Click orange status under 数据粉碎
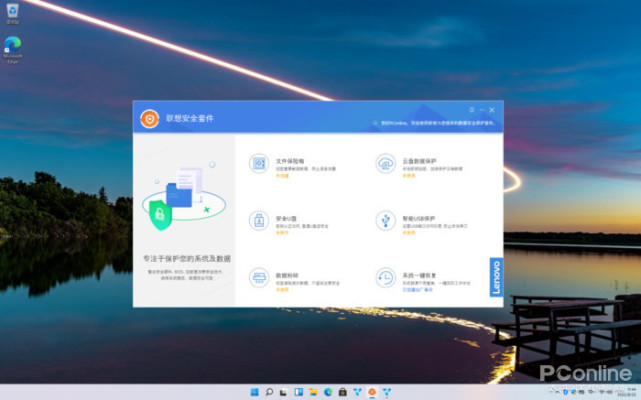The width and height of the screenshot is (641, 400). (282, 290)
